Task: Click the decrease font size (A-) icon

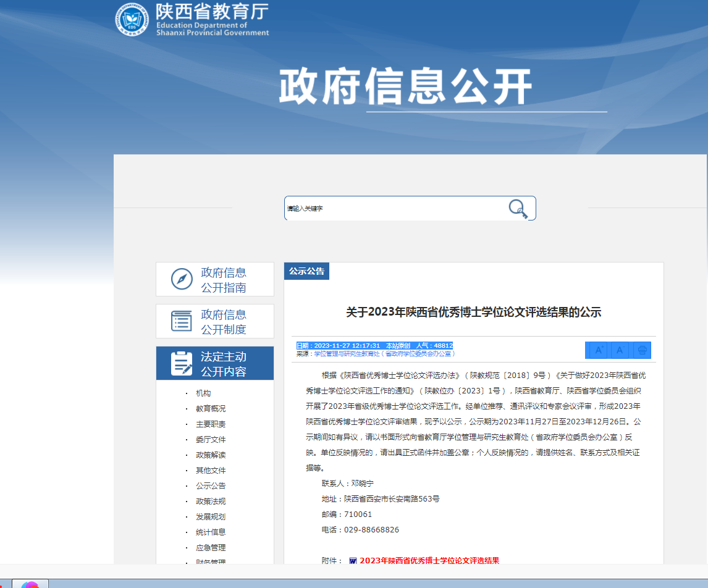Action: (x=620, y=350)
